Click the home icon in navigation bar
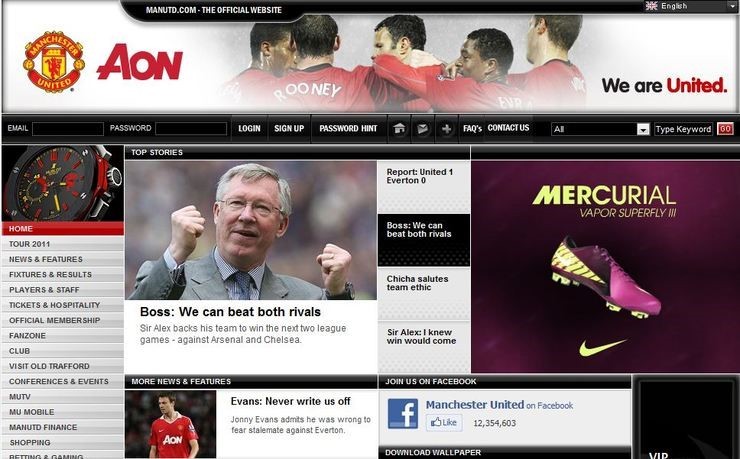 (x=399, y=128)
